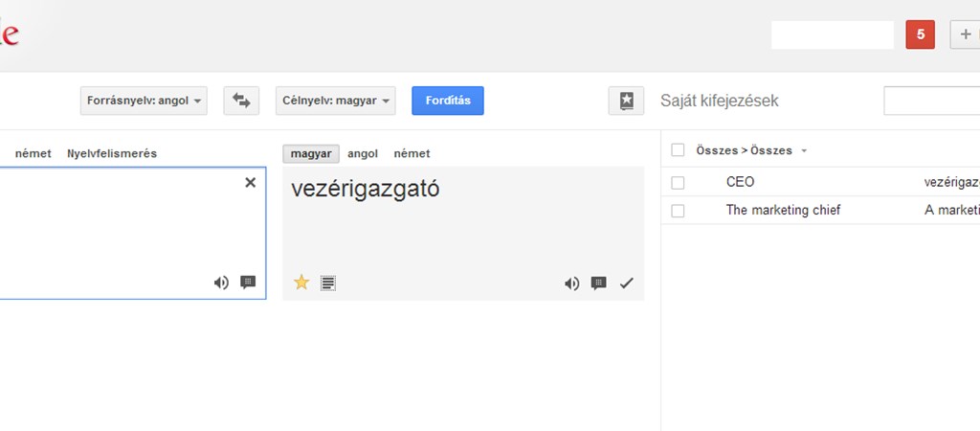Clear source text with X icon
This screenshot has width=980, height=431.
250,183
